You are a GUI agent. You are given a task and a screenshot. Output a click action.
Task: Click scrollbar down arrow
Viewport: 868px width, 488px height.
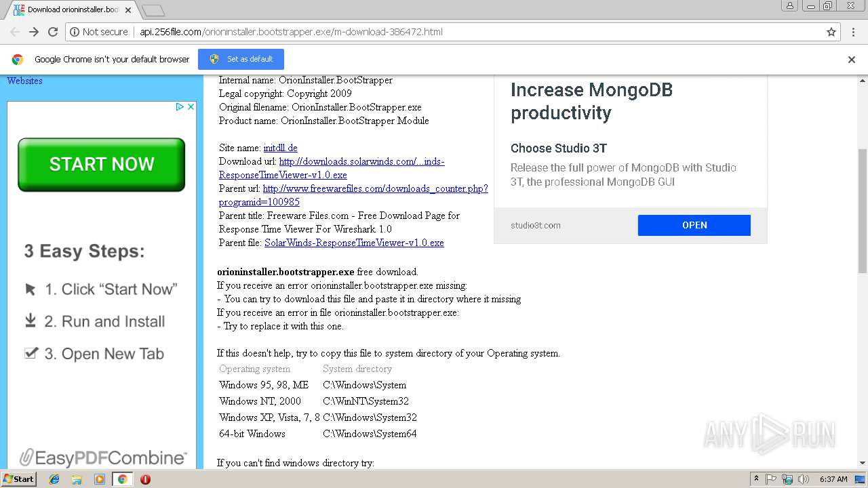863,464
